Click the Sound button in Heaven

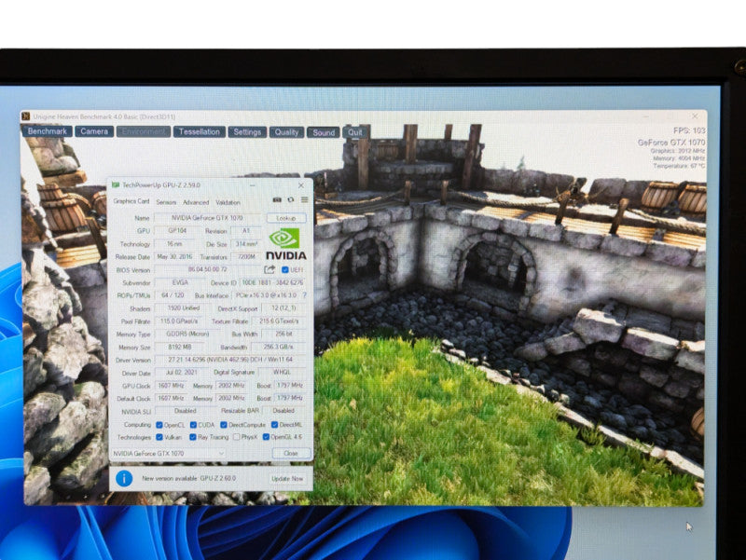[324, 132]
